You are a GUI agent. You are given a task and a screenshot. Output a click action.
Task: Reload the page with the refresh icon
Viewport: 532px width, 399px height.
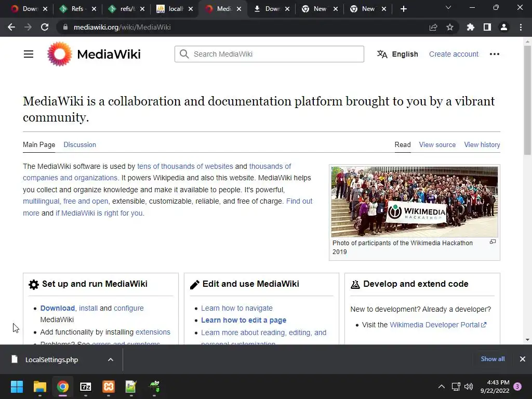point(45,27)
